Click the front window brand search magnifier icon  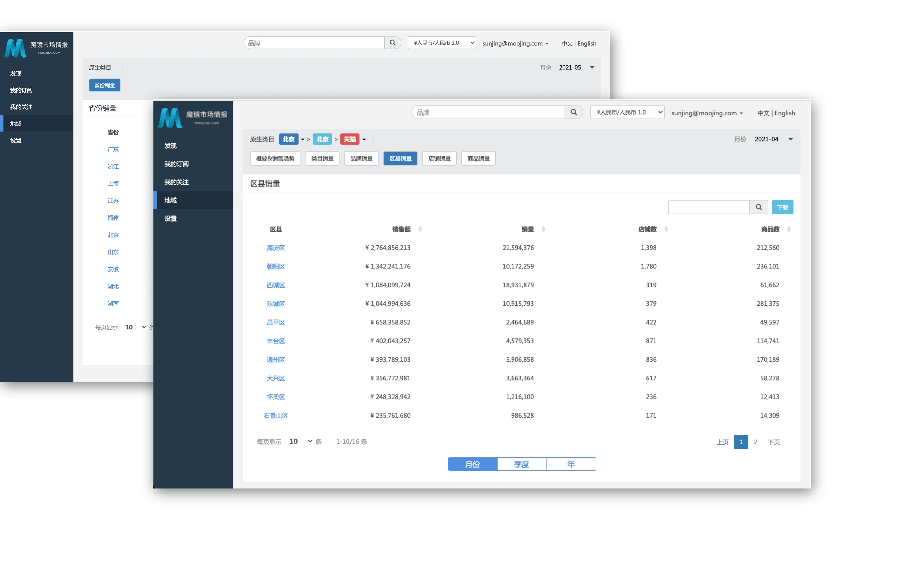[x=573, y=112]
